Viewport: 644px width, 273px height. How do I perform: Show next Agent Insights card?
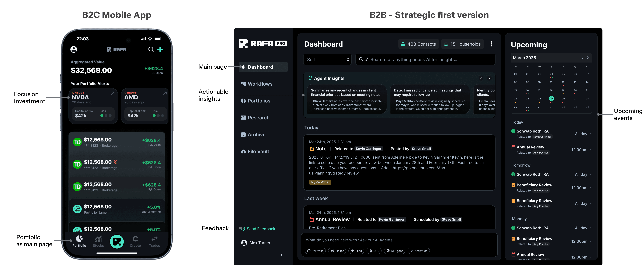coord(489,78)
